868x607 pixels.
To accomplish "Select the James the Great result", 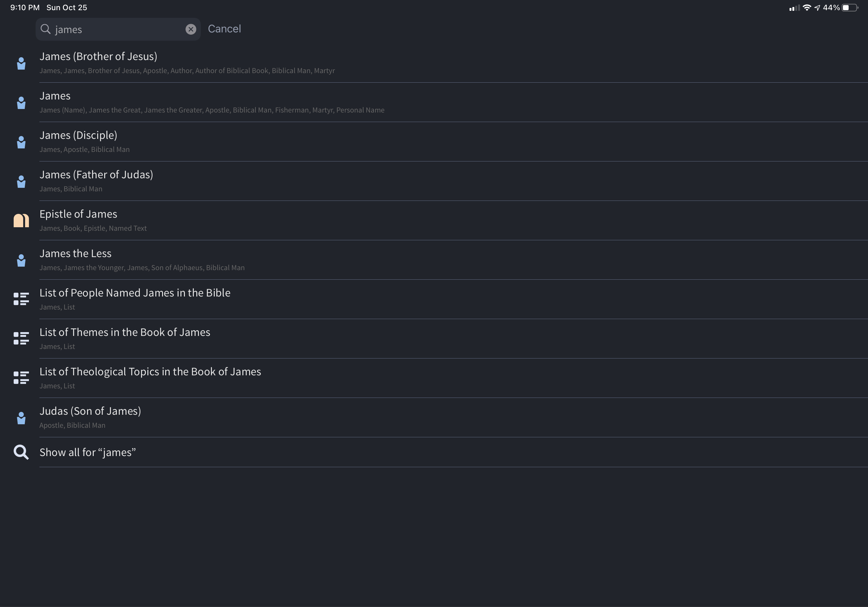I will tap(55, 96).
